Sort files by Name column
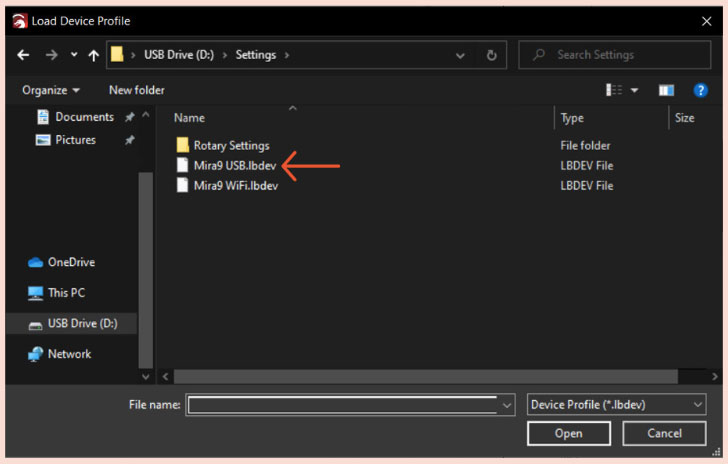 tap(189, 118)
